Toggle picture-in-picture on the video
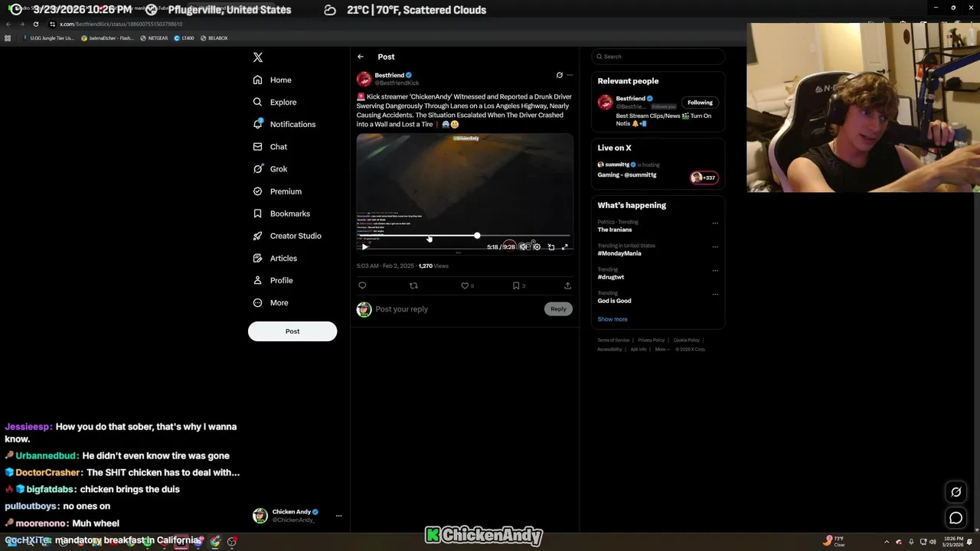Screen dimensions: 980x551 coord(551,247)
